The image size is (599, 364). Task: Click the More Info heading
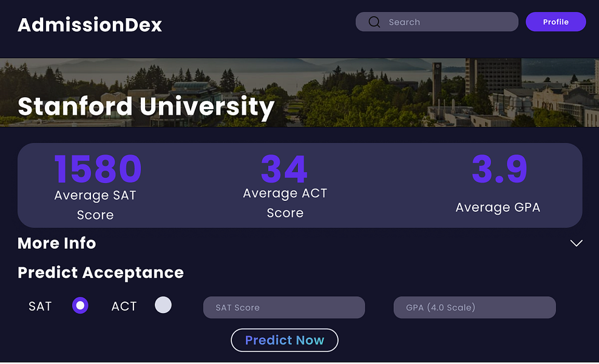coord(56,243)
